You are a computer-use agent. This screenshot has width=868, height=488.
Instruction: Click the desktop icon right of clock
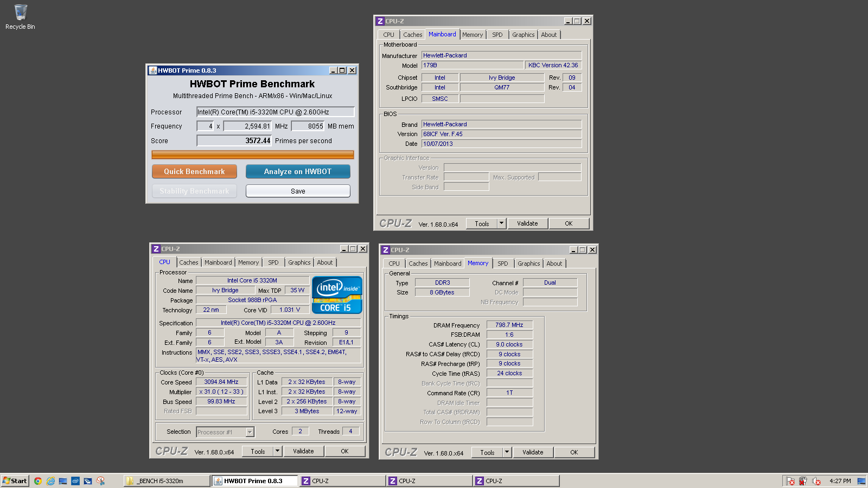coord(861,481)
